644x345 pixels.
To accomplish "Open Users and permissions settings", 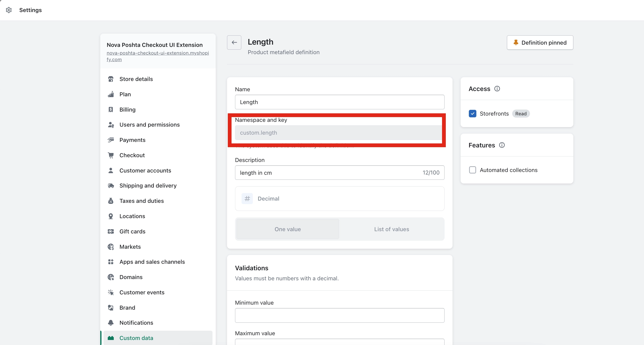I will [x=158, y=125].
